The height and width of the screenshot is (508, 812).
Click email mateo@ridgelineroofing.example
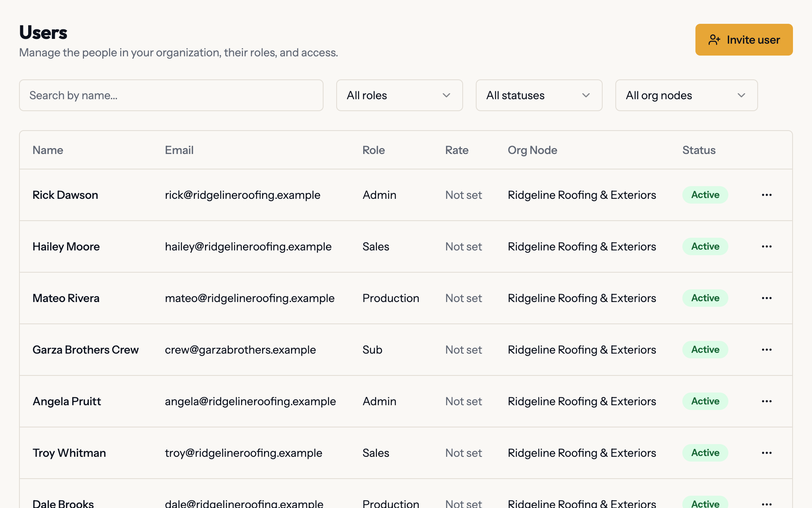tap(250, 298)
